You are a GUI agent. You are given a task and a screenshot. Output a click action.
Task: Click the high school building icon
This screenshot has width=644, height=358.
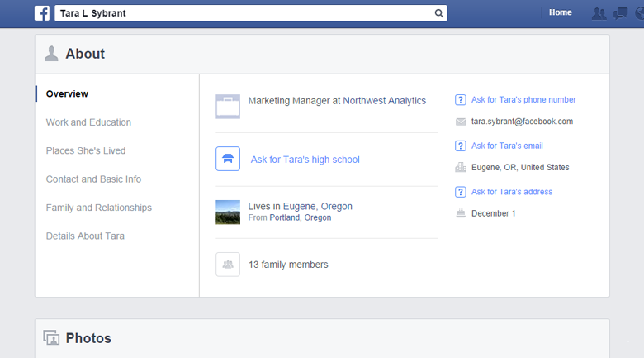tap(228, 159)
